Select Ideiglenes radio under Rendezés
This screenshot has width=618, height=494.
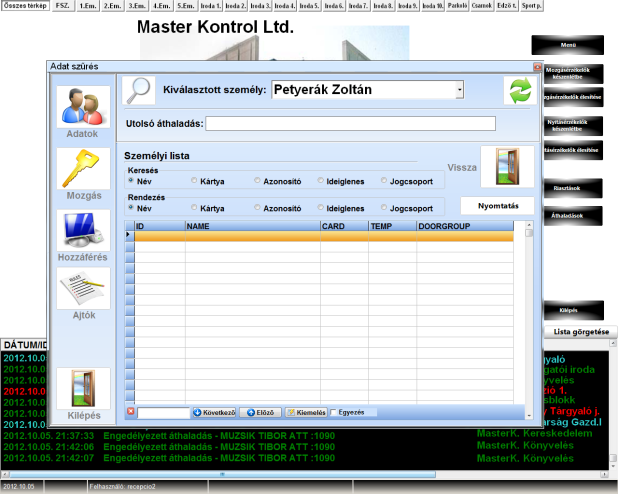(x=320, y=207)
